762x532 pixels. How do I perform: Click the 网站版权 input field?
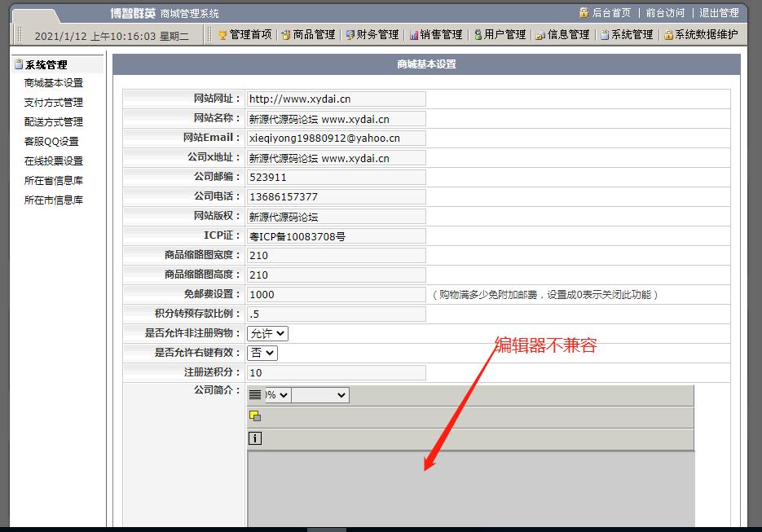coord(337,216)
